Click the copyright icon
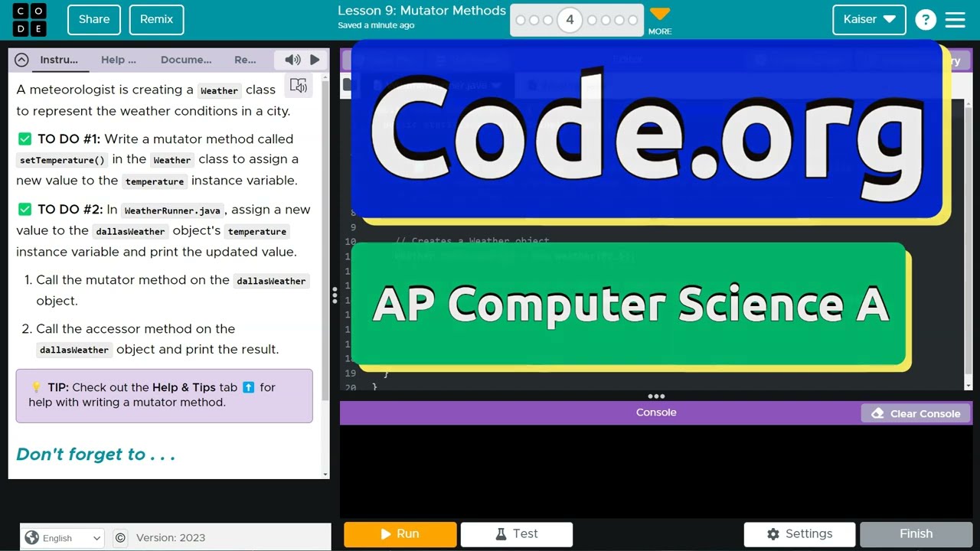Screen dimensions: 980x551 120,538
